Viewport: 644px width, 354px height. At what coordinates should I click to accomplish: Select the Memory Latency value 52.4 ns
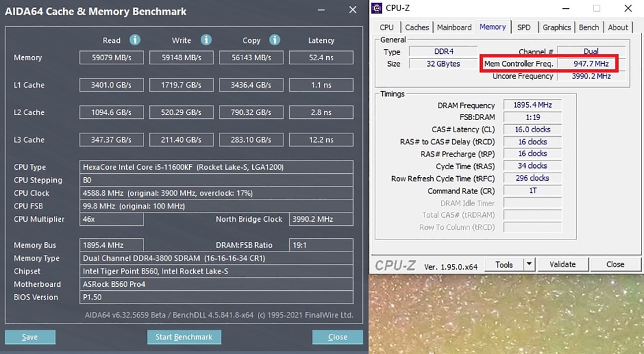click(x=321, y=57)
